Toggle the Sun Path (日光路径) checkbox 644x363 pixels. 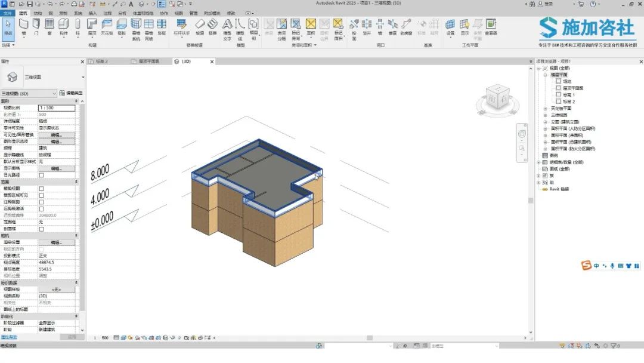(x=42, y=175)
